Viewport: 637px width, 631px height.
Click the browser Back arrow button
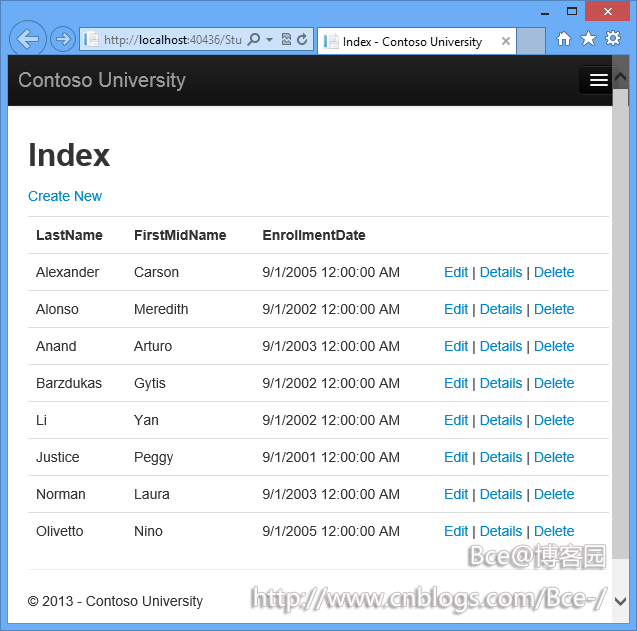(27, 39)
